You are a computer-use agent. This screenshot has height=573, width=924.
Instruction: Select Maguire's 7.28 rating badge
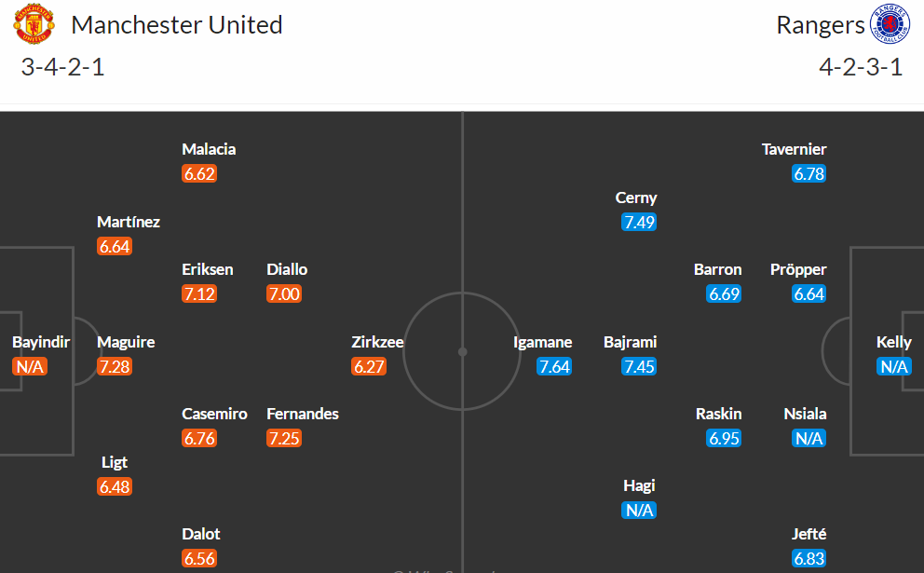[115, 367]
